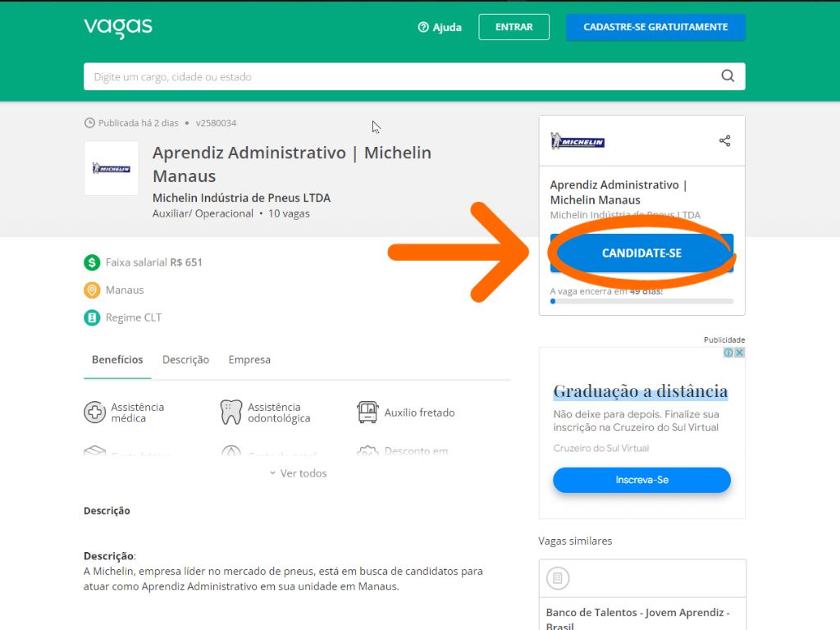Click the Assistência odontológica tooth icon

point(231,413)
